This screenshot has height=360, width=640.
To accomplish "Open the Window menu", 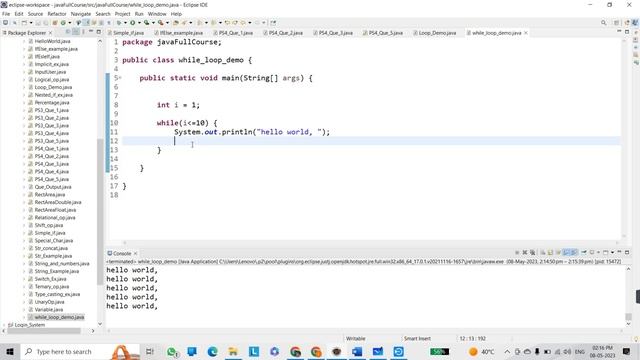I will click(x=157, y=14).
